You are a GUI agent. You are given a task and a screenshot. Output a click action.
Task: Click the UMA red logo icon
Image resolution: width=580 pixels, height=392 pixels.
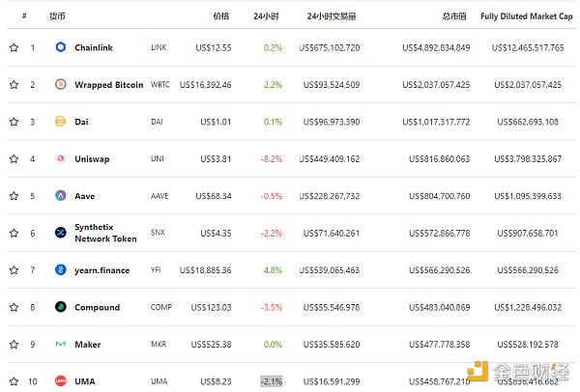60,381
